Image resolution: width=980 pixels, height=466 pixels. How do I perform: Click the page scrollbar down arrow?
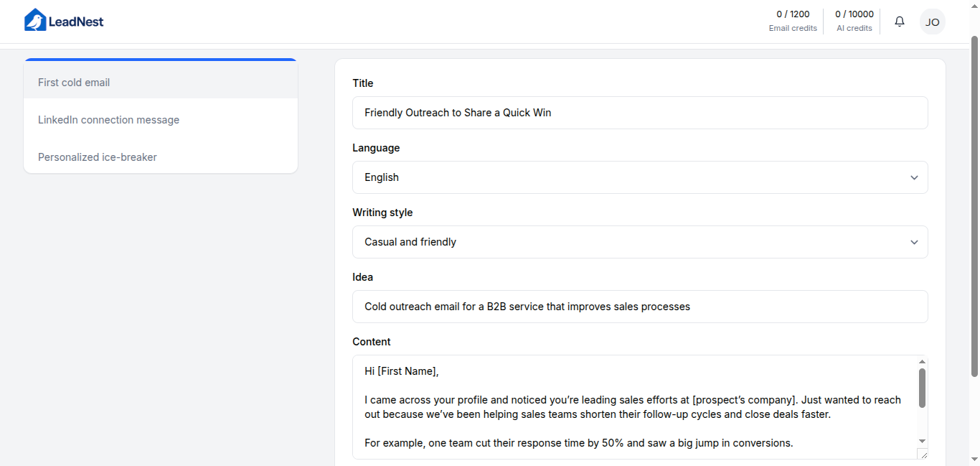[974, 460]
